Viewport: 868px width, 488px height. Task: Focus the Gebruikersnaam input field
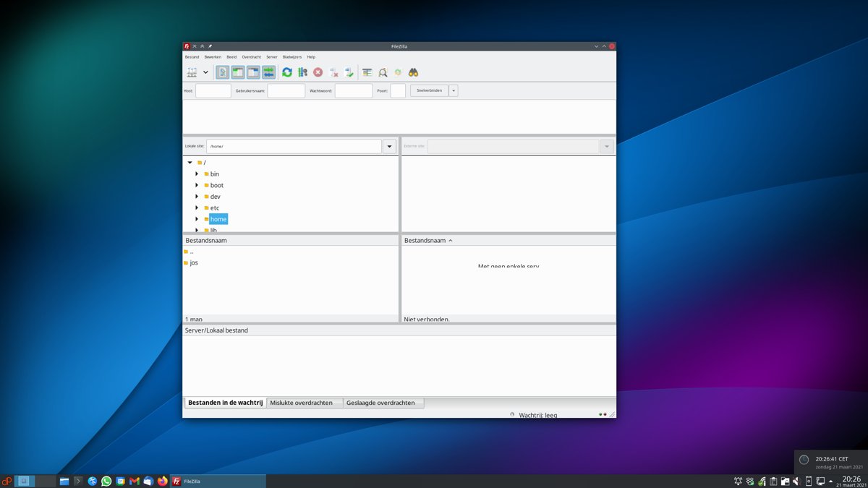[x=286, y=90]
